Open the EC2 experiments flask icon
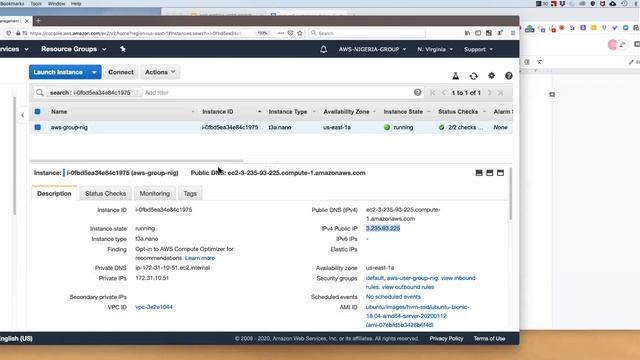Image resolution: width=640 pixels, height=360 pixels. click(x=456, y=76)
